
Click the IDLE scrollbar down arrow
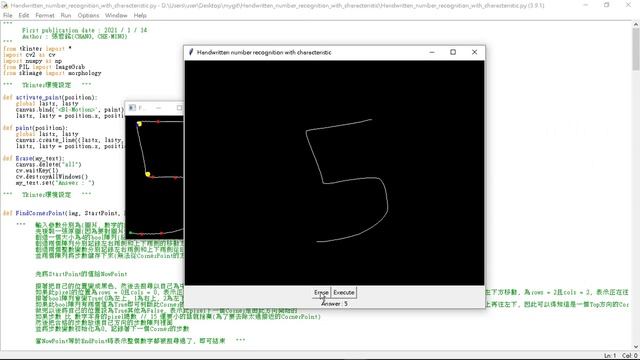click(636, 347)
